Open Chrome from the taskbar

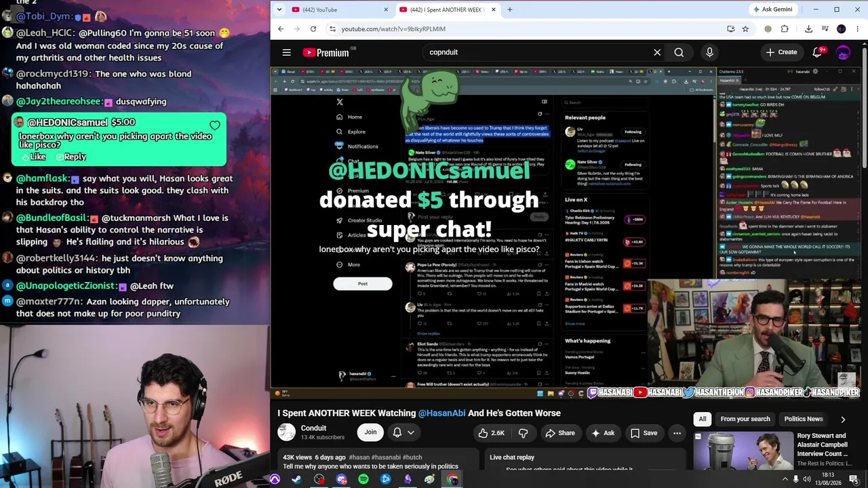pos(452,479)
